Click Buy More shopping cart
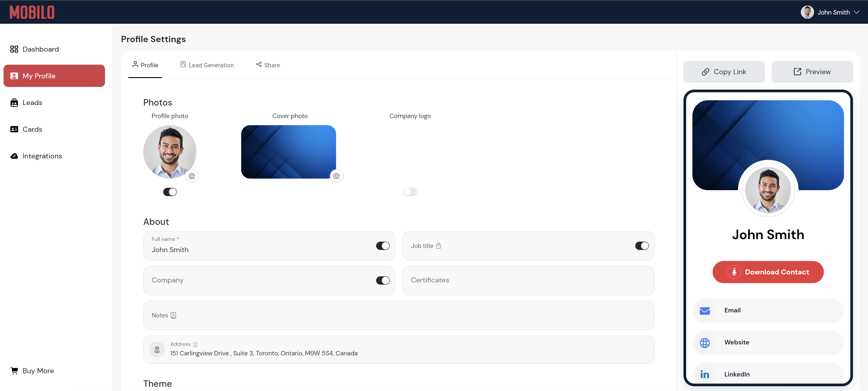 [14, 371]
